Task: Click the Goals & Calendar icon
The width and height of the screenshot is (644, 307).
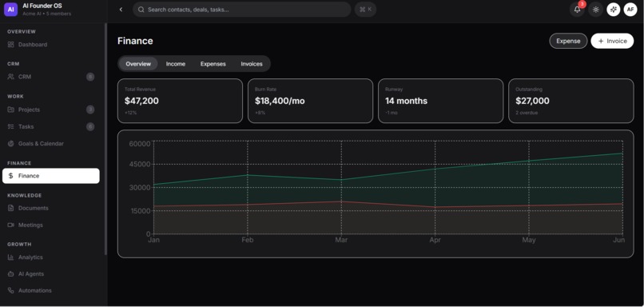Action: [x=10, y=143]
